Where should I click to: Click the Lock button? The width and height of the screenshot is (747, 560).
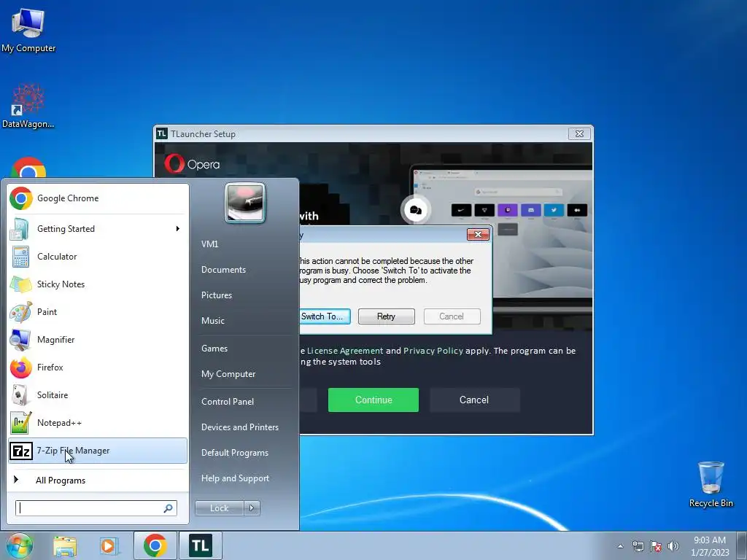point(219,508)
